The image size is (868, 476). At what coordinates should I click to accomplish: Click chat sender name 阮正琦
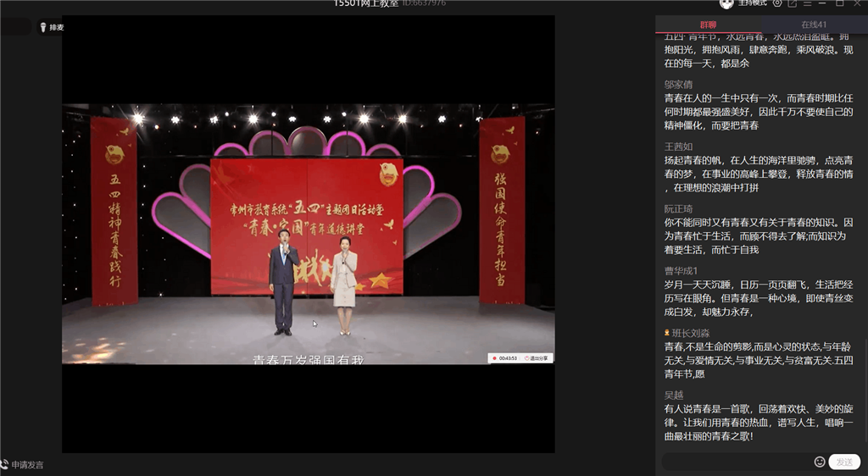678,209
